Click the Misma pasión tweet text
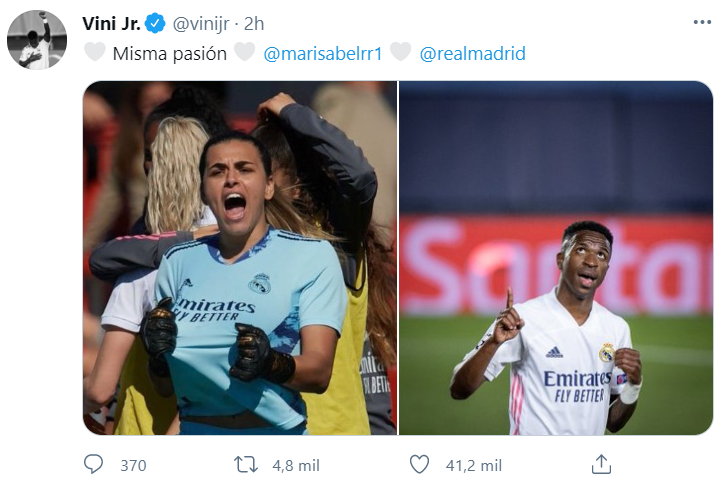This screenshot has width=727, height=484. (x=170, y=54)
